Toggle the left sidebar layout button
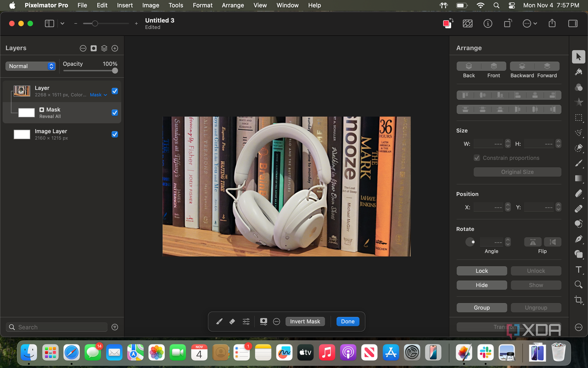 tap(50, 24)
